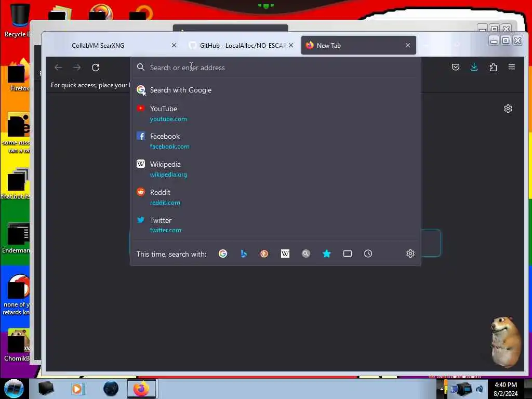Click the magnifier icon in the address bar
532x399 pixels.
click(140, 67)
